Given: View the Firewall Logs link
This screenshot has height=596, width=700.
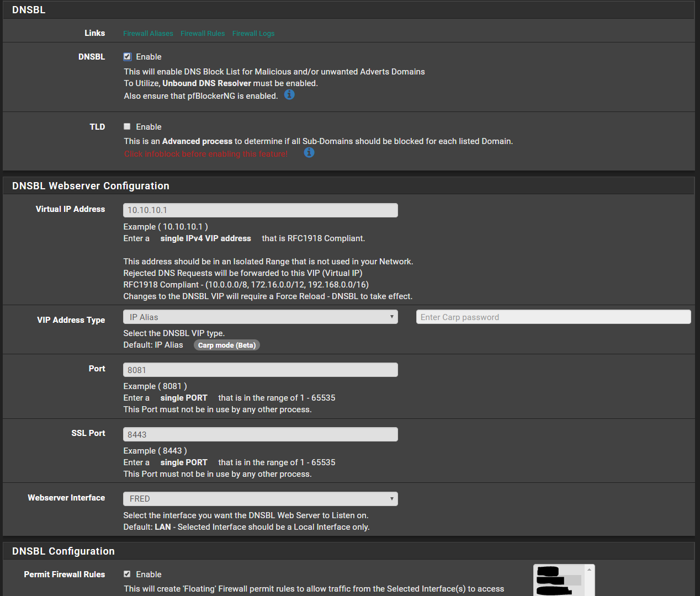Looking at the screenshot, I should [x=253, y=34].
